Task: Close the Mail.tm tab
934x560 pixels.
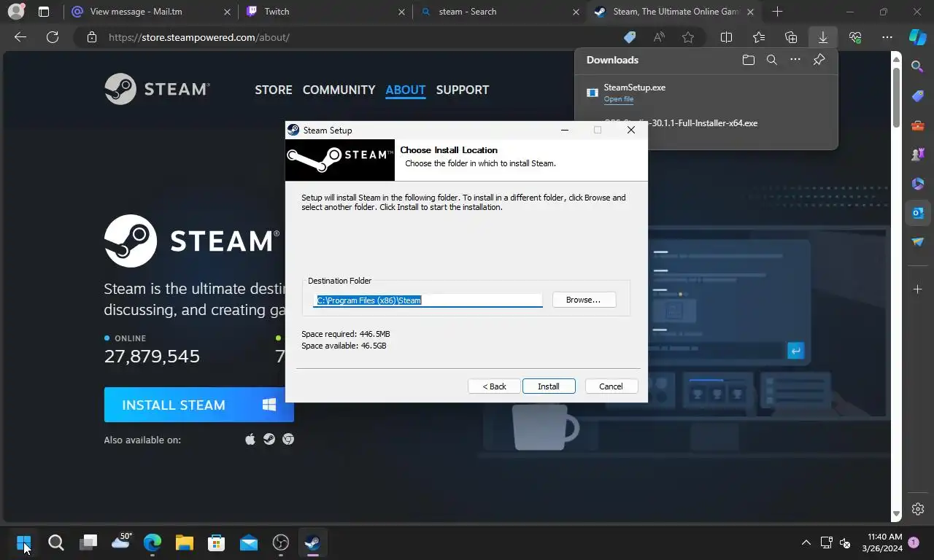Action: [x=227, y=12]
